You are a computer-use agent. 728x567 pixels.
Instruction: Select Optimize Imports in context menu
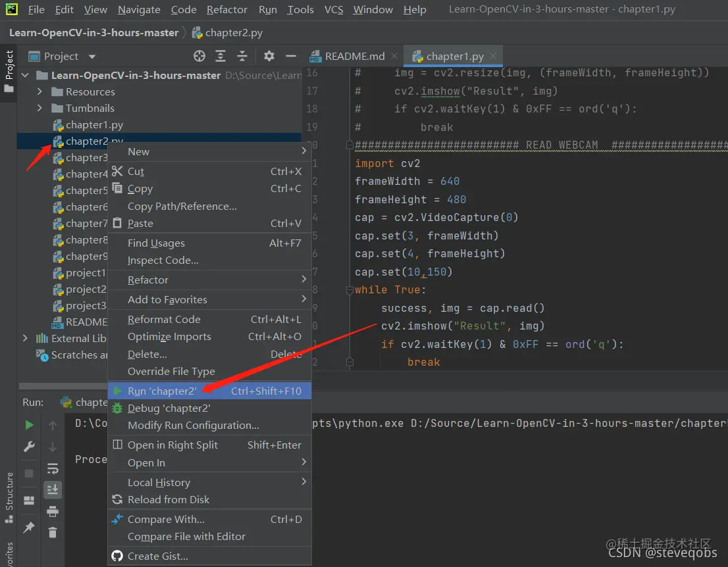point(209,337)
